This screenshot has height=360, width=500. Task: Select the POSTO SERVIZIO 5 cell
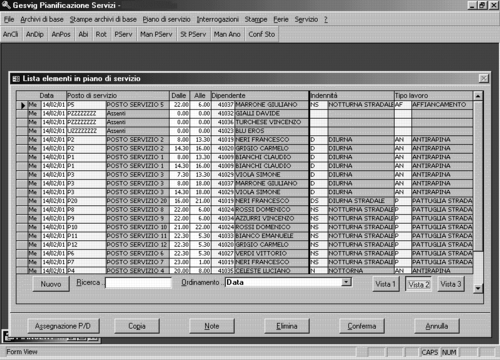pyautogui.click(x=137, y=105)
